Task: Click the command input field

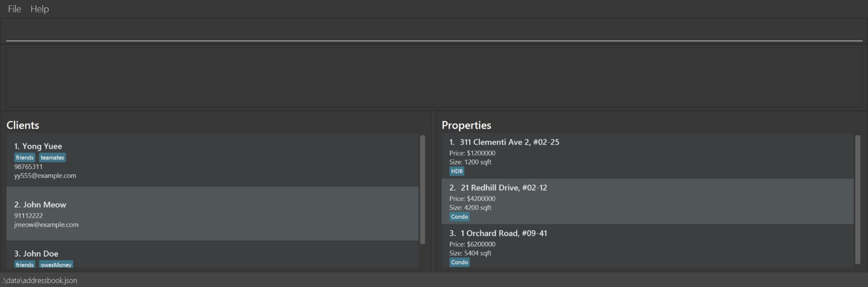Action: pyautogui.click(x=433, y=32)
